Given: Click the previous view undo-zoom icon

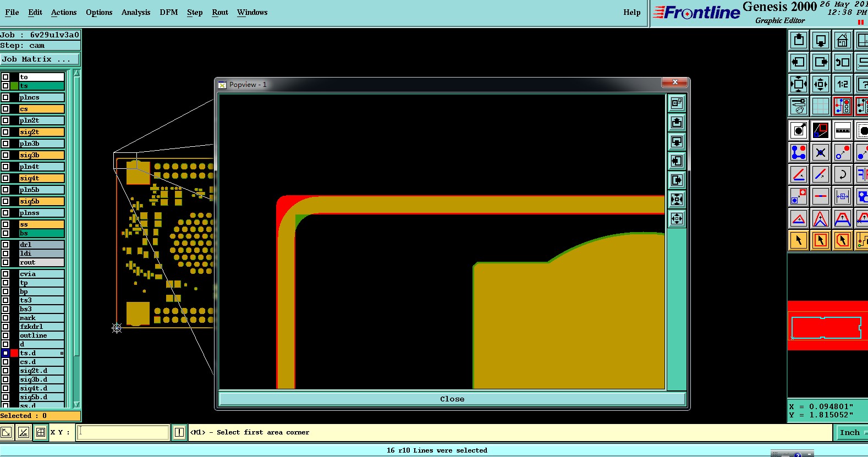Looking at the screenshot, I should (x=843, y=62).
